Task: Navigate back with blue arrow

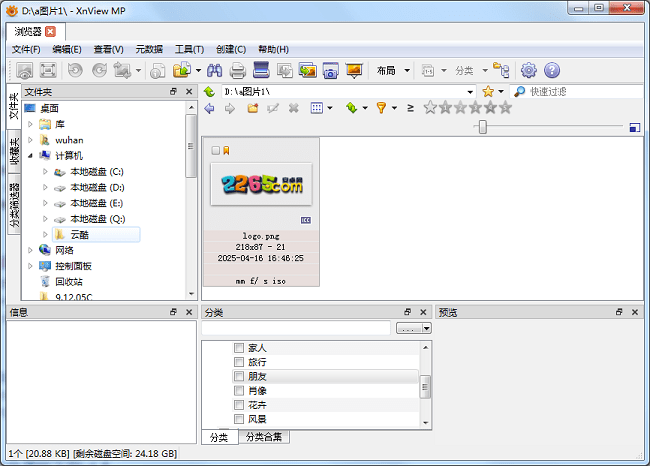Action: pyautogui.click(x=209, y=109)
